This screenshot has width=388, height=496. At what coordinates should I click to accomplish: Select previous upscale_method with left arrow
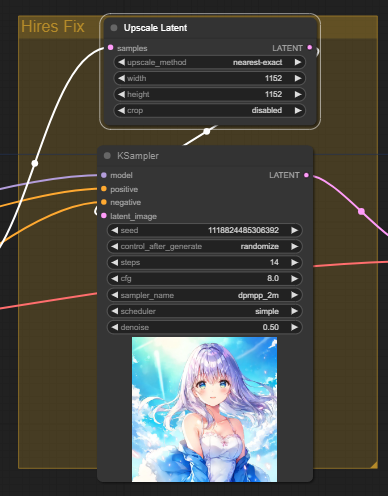tap(121, 62)
